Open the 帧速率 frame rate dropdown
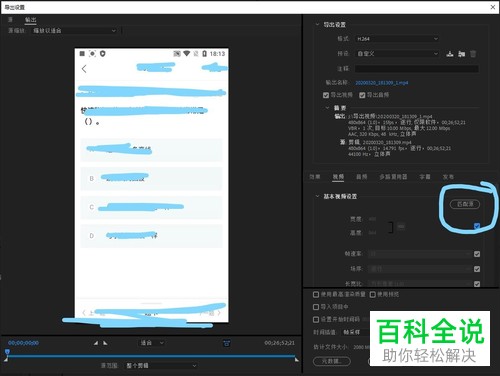 pos(420,254)
